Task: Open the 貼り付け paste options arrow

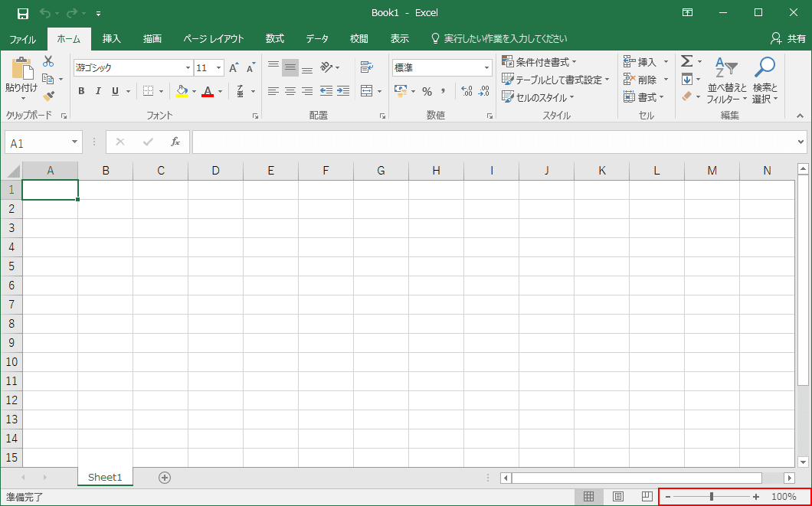Action: (23, 98)
